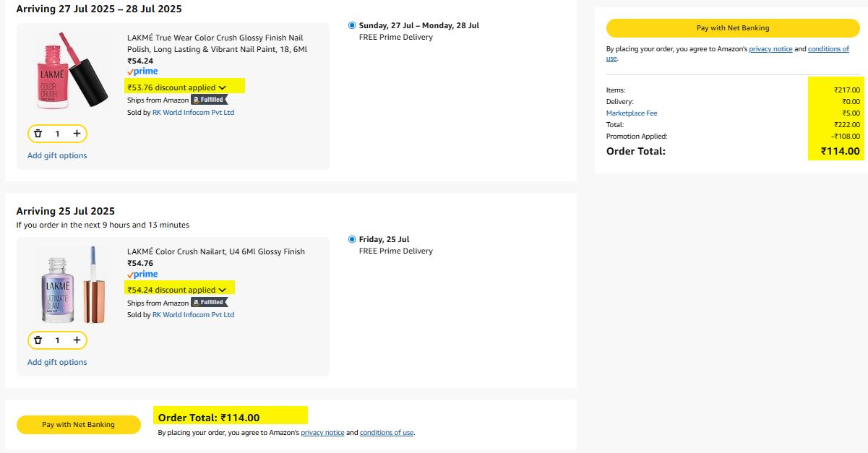Add gift options for the Nailart item
The image size is (868, 453).
point(57,362)
